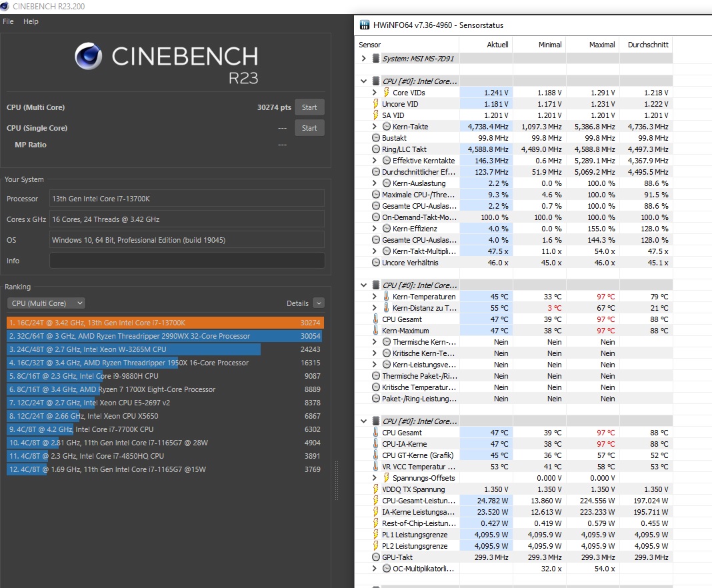This screenshot has width=712, height=588.
Task: Select ranking entry Threadripper 1950X
Action: 165,363
